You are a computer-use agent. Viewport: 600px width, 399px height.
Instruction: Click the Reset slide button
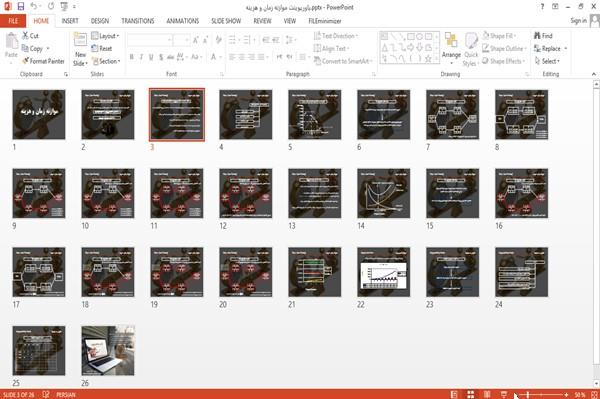point(102,49)
